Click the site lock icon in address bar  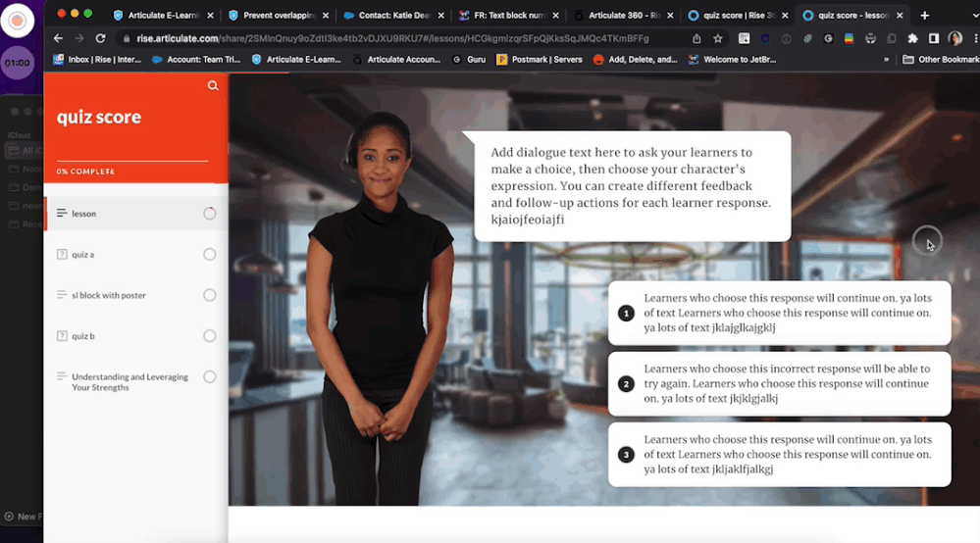(x=127, y=38)
